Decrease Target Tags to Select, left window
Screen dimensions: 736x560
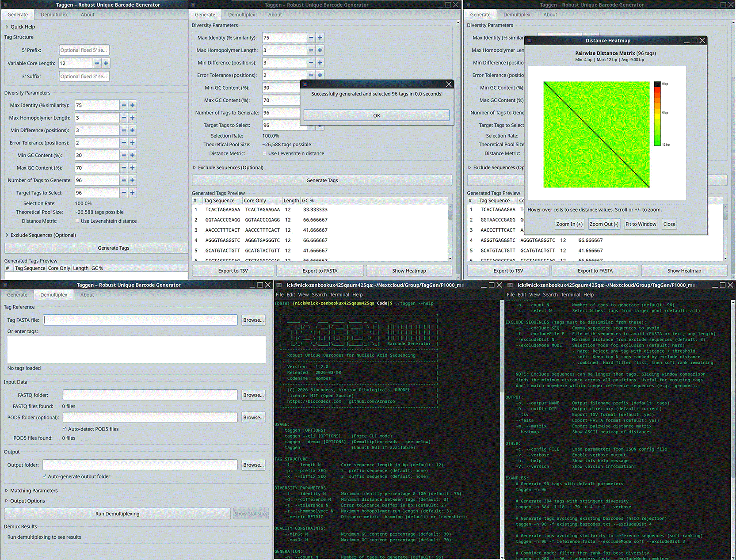(x=124, y=193)
